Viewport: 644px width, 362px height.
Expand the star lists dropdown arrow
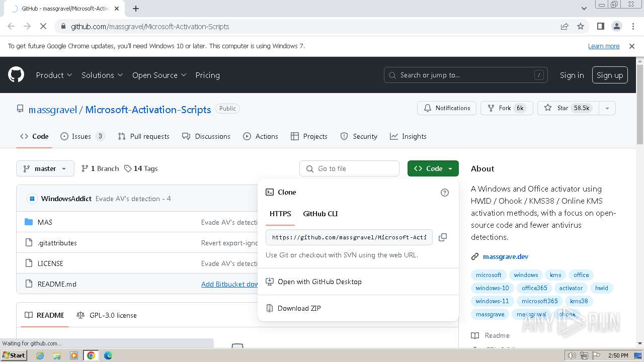pyautogui.click(x=607, y=108)
